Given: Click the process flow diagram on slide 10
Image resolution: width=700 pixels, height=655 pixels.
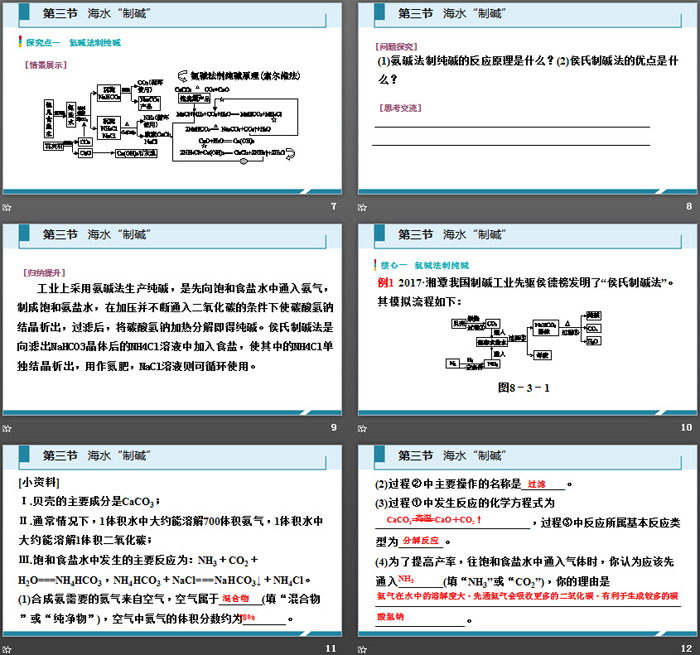Looking at the screenshot, I should (524, 341).
